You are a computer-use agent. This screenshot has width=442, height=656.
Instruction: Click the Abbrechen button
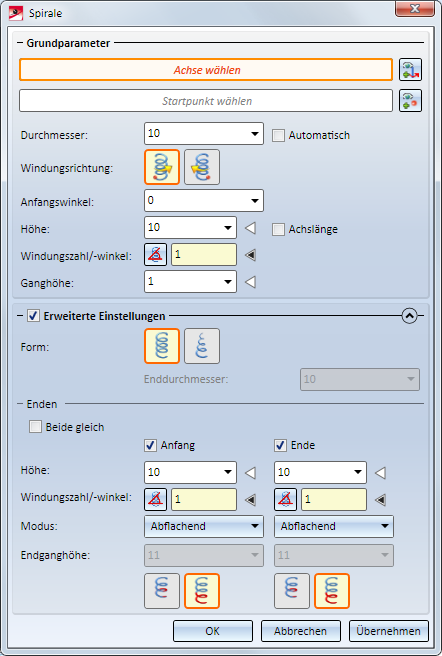301,631
